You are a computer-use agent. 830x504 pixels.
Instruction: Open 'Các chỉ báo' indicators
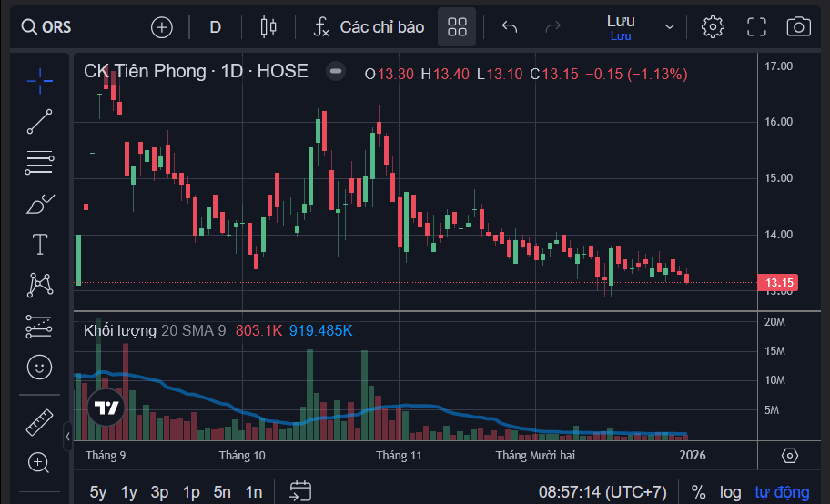(x=369, y=27)
